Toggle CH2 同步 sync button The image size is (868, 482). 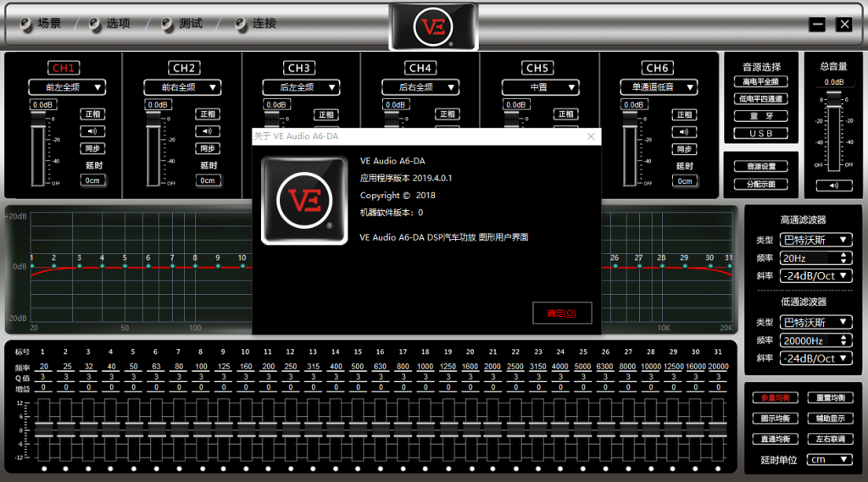[x=208, y=148]
